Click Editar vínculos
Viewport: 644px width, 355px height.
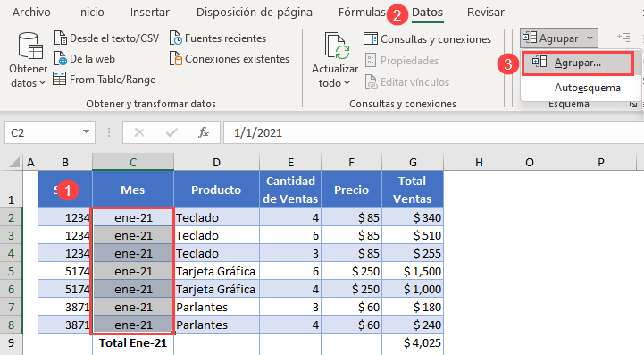[x=407, y=82]
